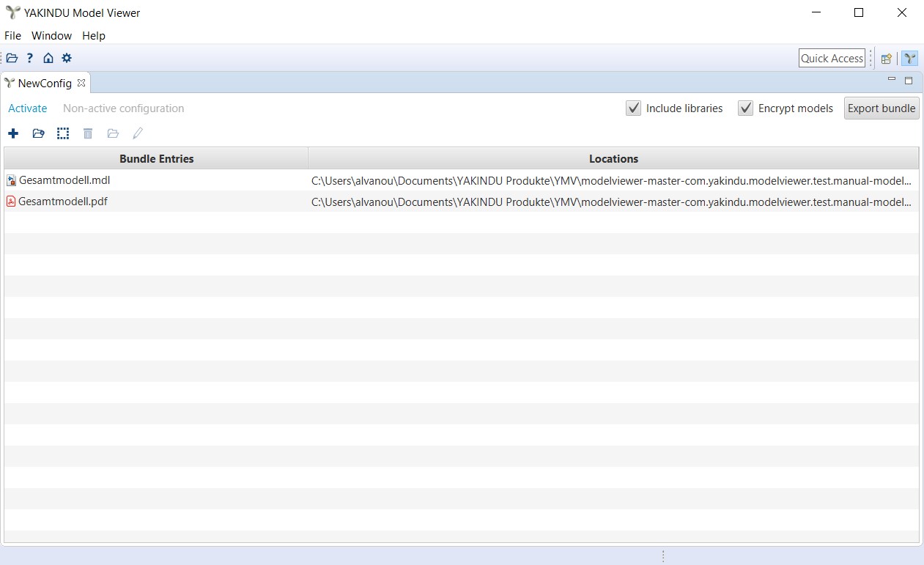This screenshot has width=924, height=565.
Task: Maximize the editor view panel
Action: [909, 81]
